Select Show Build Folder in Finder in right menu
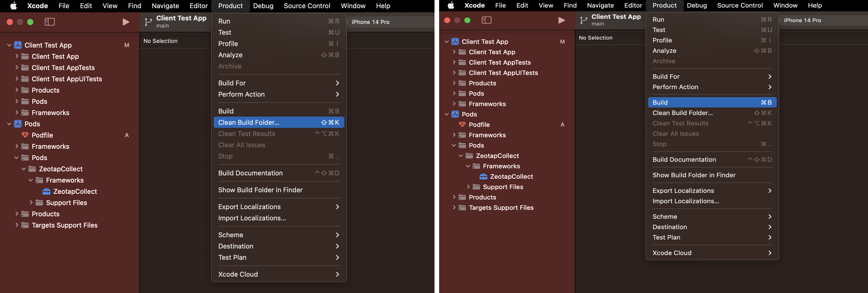Screen dimensions: 868x293 pos(694,175)
